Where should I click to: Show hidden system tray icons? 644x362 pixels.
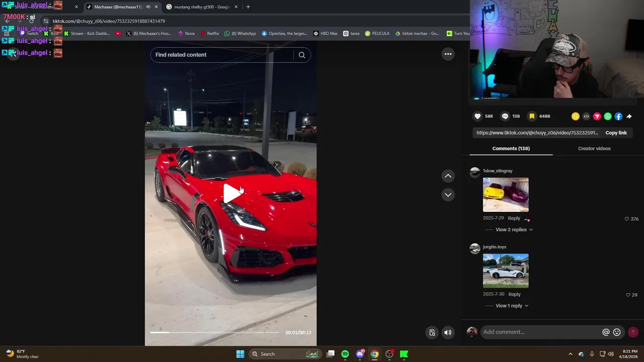(570, 354)
